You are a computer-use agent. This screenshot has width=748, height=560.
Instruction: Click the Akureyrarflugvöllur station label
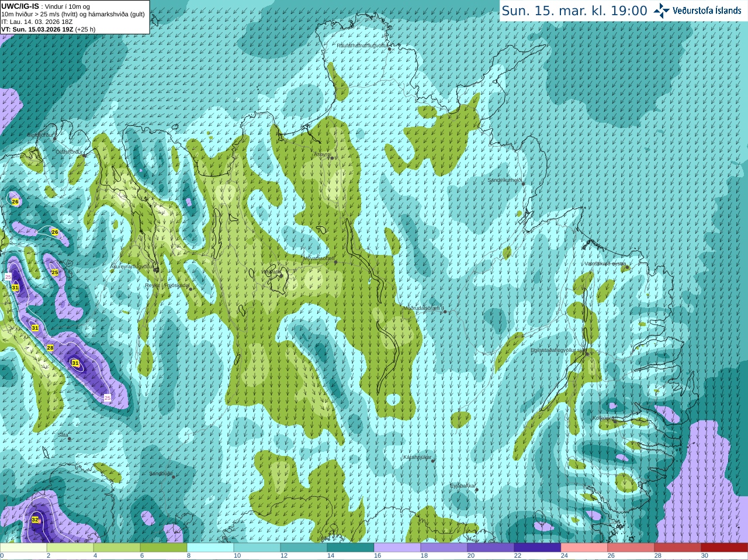(x=132, y=266)
